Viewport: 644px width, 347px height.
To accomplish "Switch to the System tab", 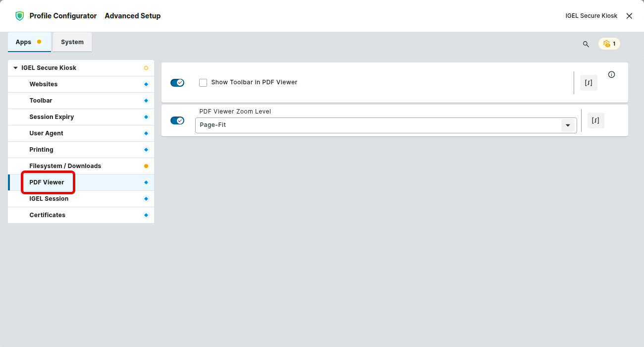I will [72, 42].
